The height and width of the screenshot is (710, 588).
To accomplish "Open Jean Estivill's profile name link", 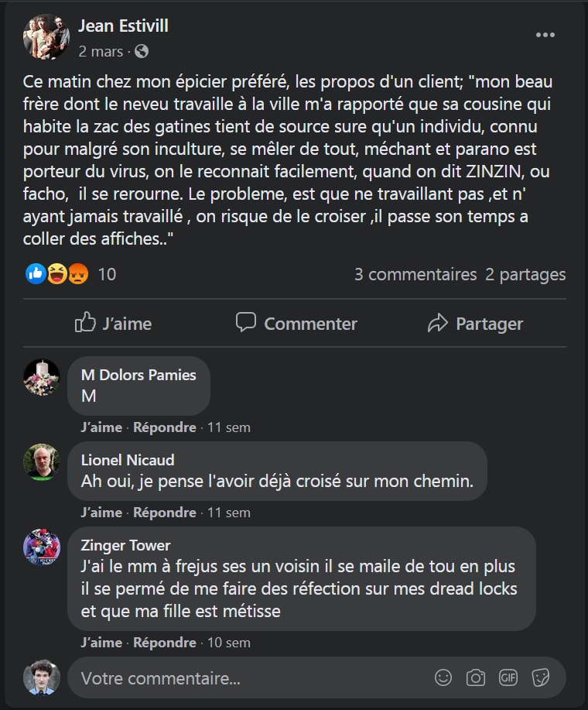I will (123, 26).
